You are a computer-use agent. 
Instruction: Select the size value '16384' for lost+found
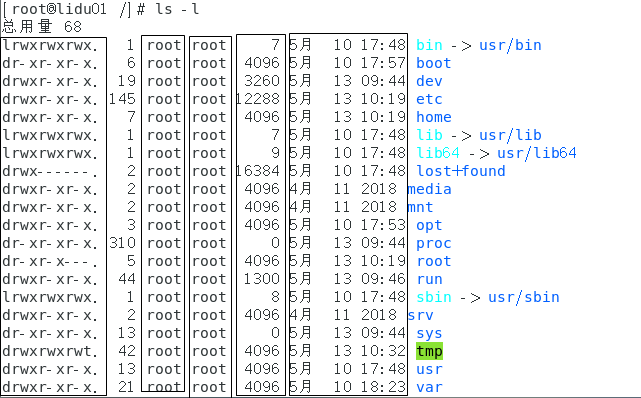coord(258,171)
